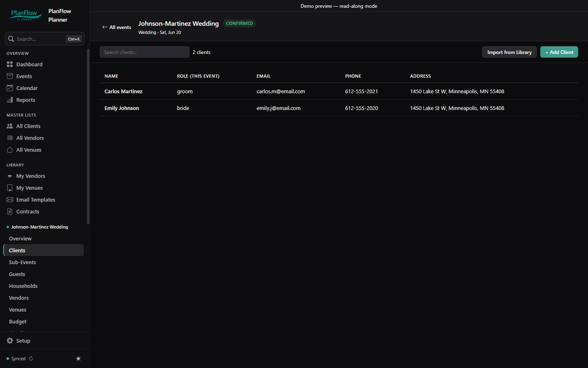Click the sidebar Search box
The image size is (588, 368).
[x=45, y=39]
